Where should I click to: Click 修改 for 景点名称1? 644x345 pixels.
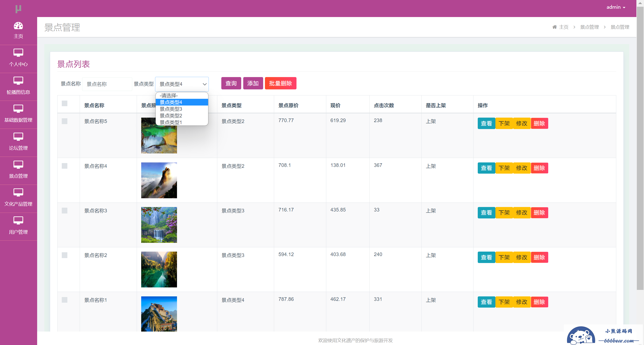(x=522, y=302)
